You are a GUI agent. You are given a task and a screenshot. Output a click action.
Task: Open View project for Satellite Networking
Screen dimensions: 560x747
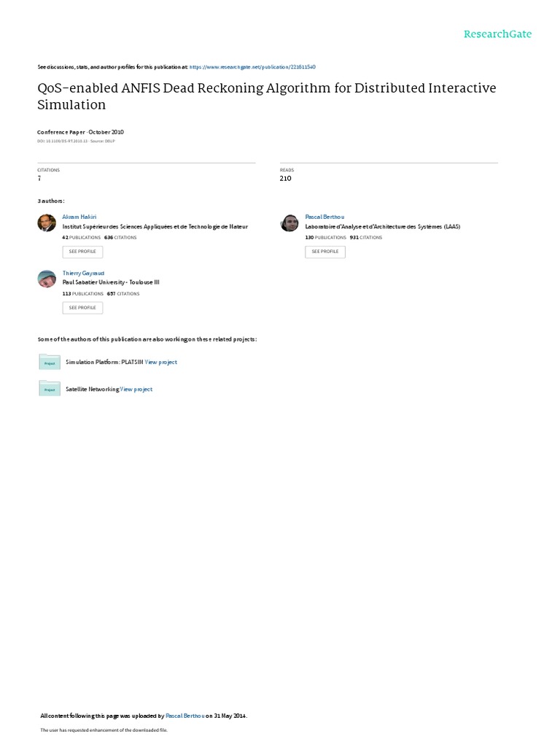(x=136, y=390)
